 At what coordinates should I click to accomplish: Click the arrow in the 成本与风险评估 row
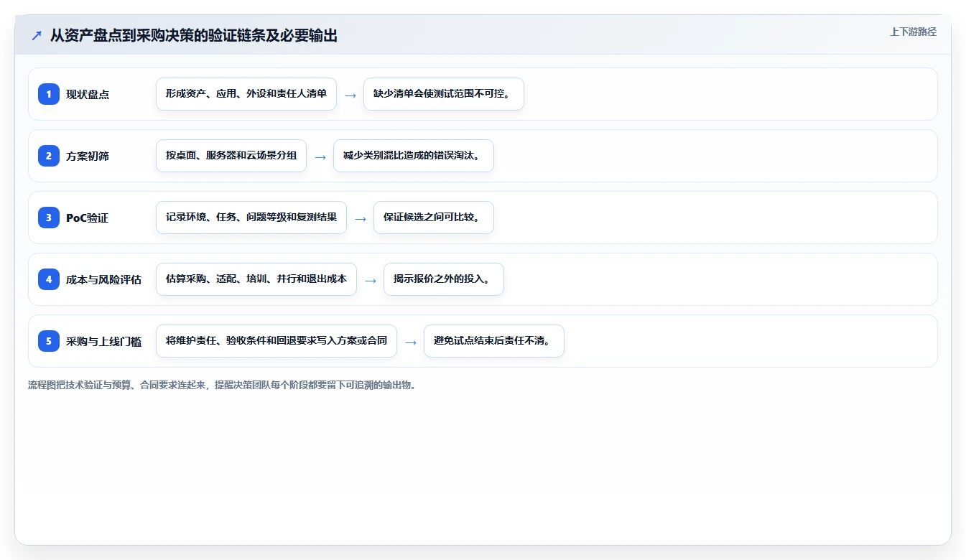pyautogui.click(x=371, y=280)
